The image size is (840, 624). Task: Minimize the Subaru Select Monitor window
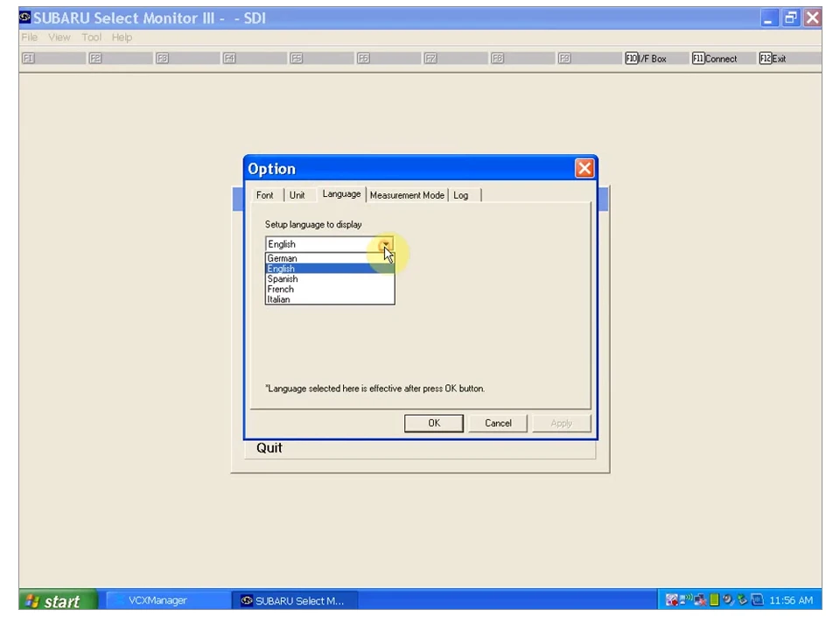(769, 18)
